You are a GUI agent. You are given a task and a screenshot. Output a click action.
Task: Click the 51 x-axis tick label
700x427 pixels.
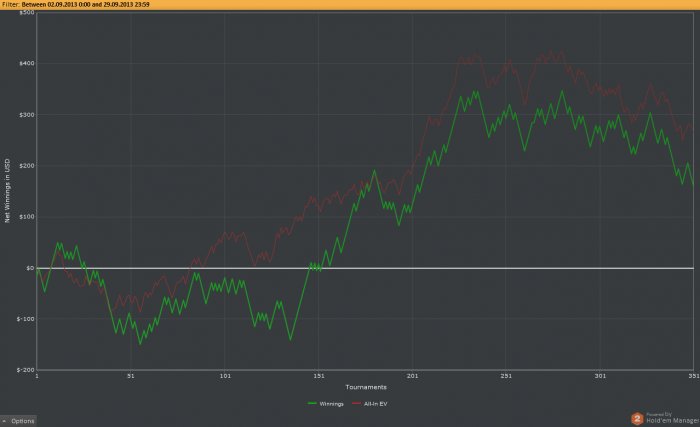(x=131, y=376)
